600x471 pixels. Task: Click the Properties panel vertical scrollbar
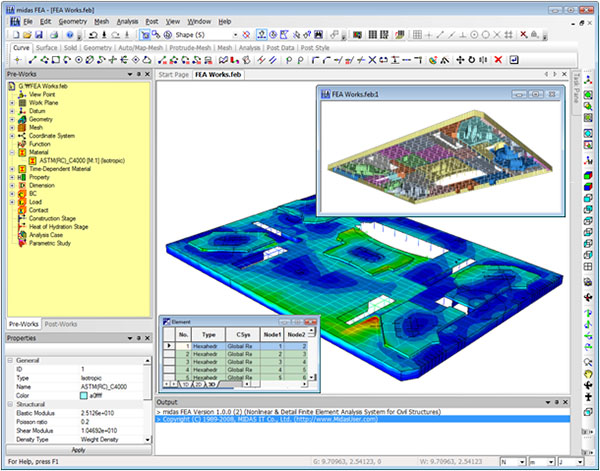coord(148,400)
